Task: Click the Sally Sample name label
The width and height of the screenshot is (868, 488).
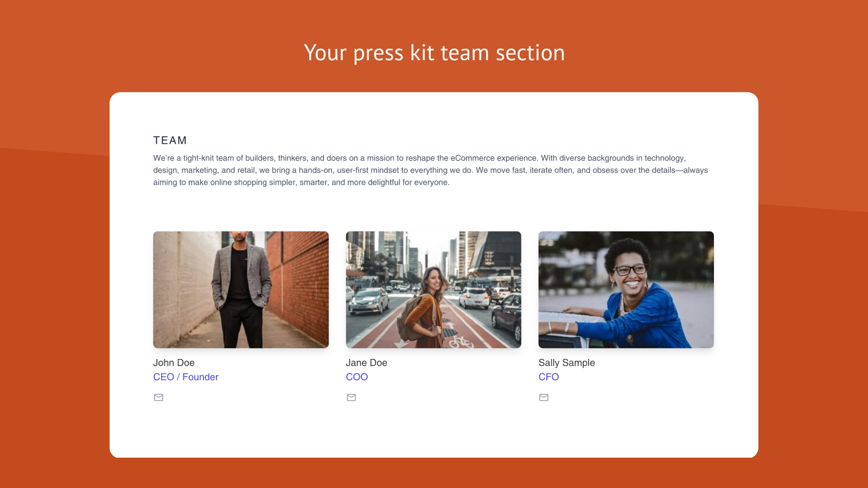Action: point(566,363)
